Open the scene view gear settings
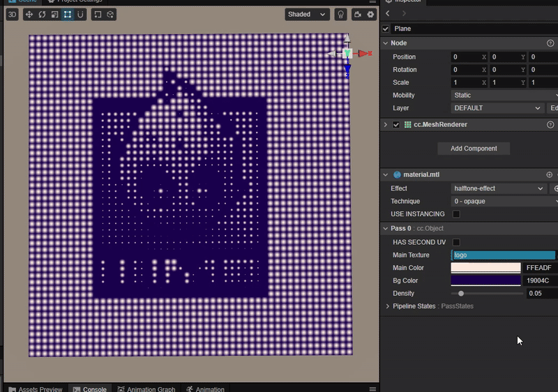The width and height of the screenshot is (558, 392). 370,15
